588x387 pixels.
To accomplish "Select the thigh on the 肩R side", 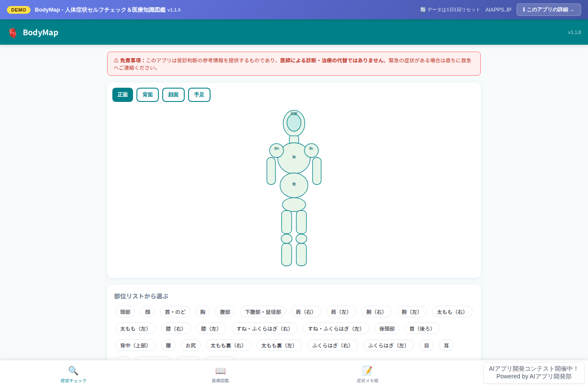I will pyautogui.click(x=287, y=222).
